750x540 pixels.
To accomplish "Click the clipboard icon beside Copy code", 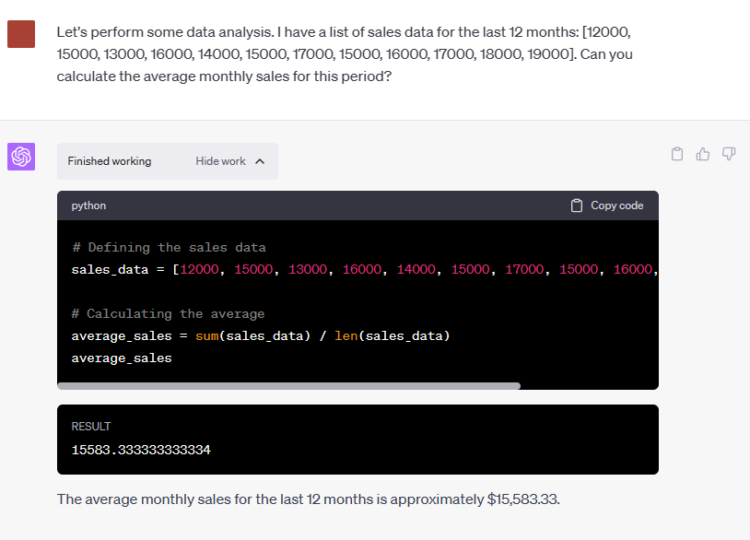I will (576, 206).
